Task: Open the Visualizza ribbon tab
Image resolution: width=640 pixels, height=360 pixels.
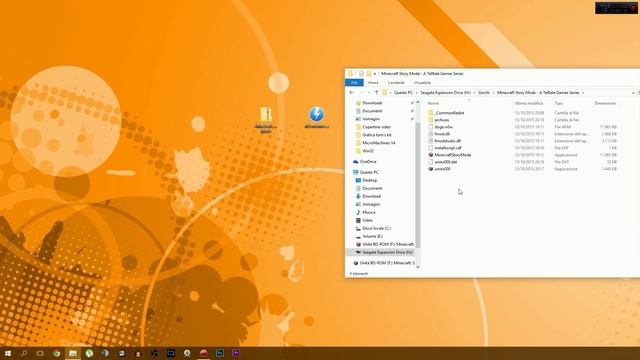Action: pyautogui.click(x=422, y=83)
